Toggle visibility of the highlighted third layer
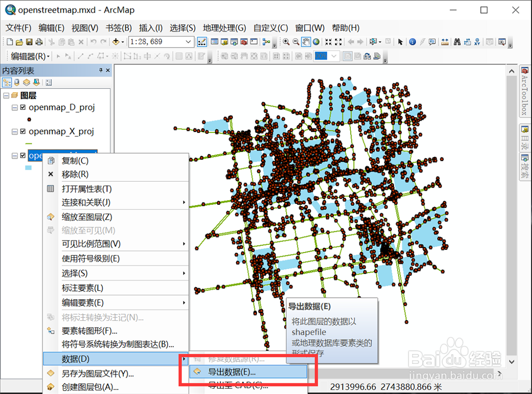532x394 pixels. pyautogui.click(x=23, y=156)
